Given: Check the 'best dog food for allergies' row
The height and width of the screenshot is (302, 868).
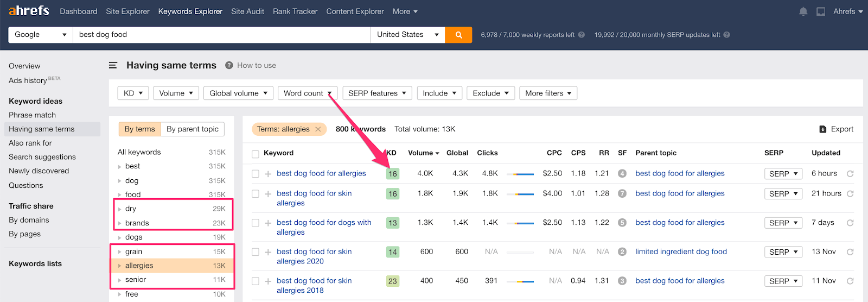Looking at the screenshot, I should pyautogui.click(x=256, y=174).
